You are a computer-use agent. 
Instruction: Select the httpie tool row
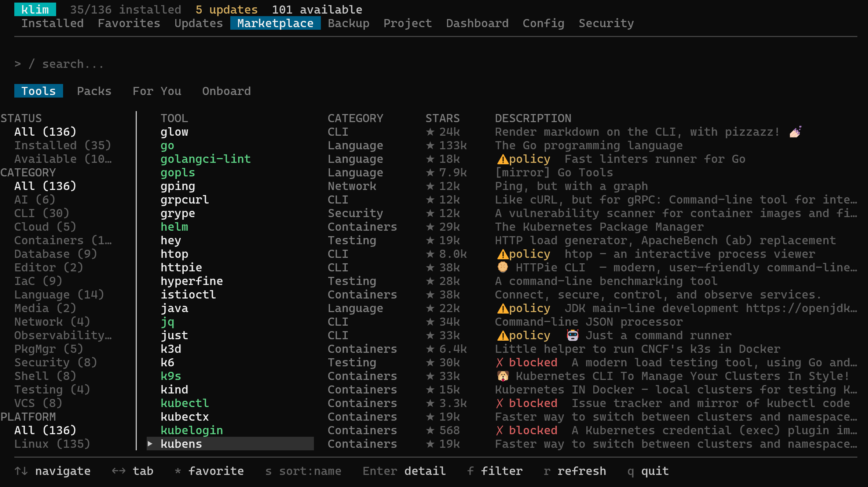pyautogui.click(x=502, y=267)
